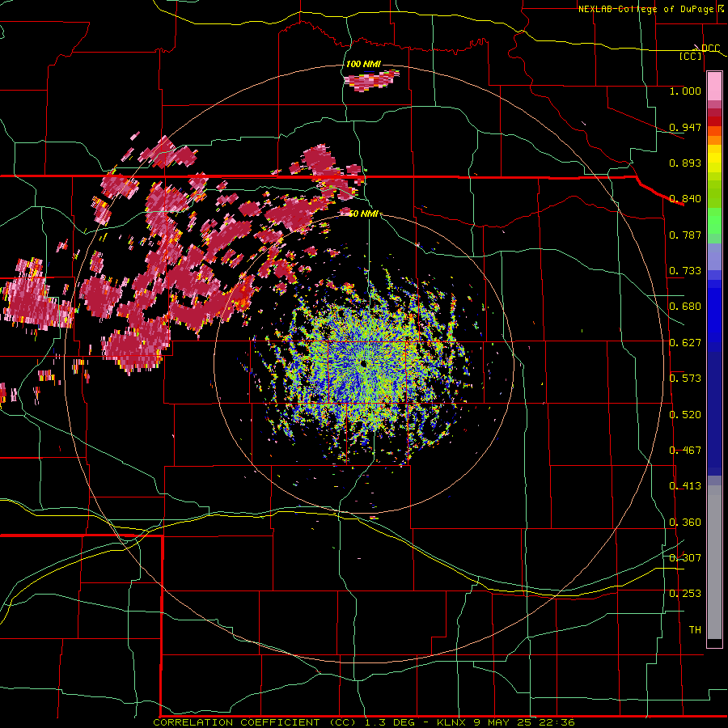Click the DCC label above the color bar
The height and width of the screenshot is (728, 728).
pos(710,49)
